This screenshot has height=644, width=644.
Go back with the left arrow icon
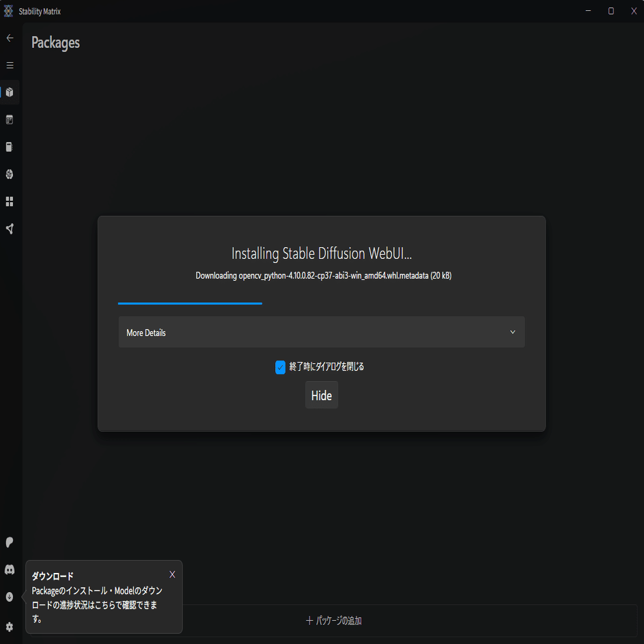[10, 38]
